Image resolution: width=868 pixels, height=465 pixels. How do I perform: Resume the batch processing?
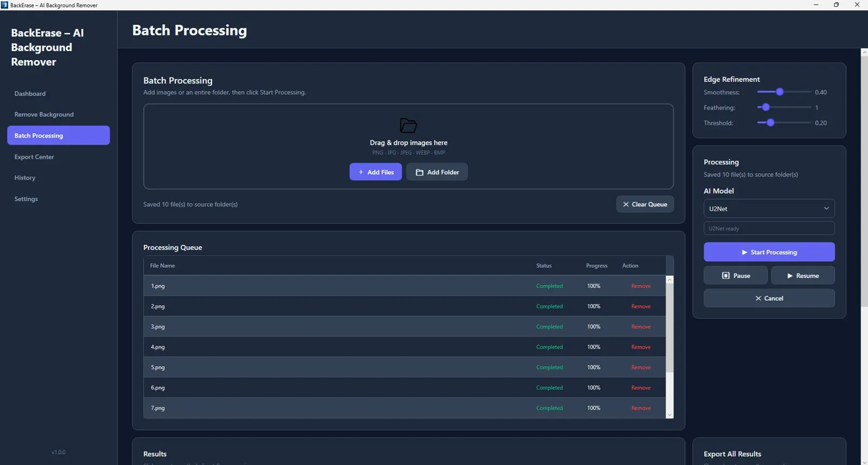pos(803,275)
